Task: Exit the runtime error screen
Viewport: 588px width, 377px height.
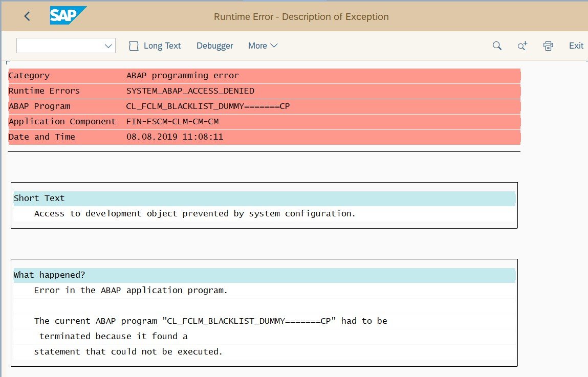Action: tap(576, 46)
